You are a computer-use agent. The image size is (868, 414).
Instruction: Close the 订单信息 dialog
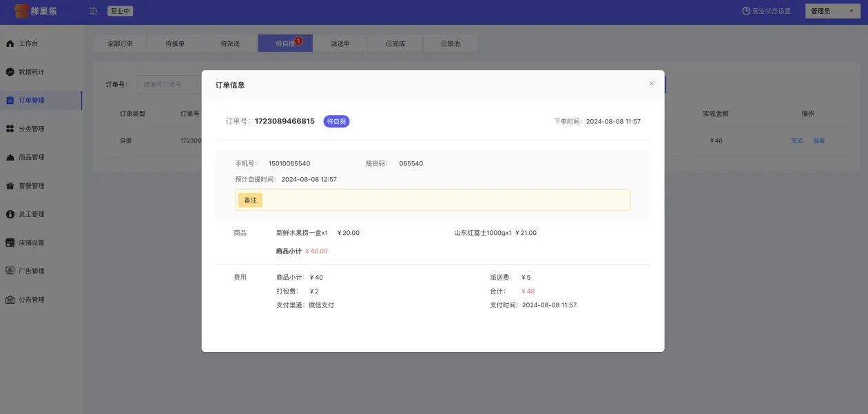point(652,83)
